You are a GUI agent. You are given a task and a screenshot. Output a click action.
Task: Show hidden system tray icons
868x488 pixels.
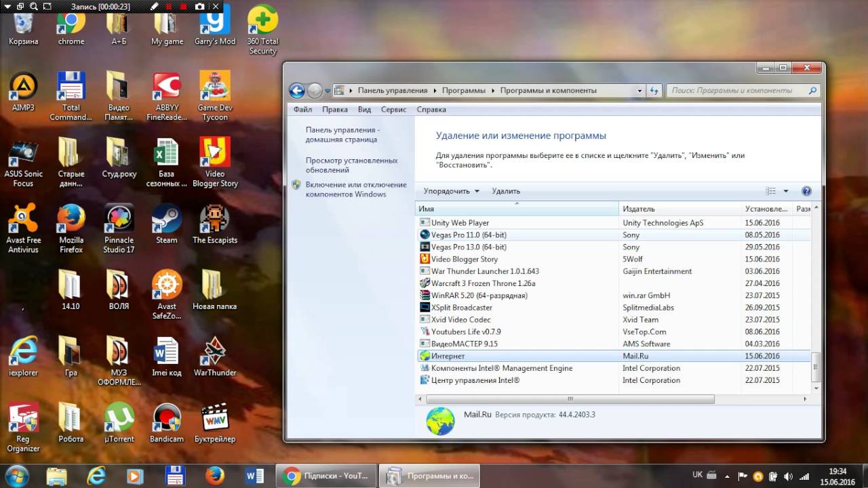click(x=726, y=476)
